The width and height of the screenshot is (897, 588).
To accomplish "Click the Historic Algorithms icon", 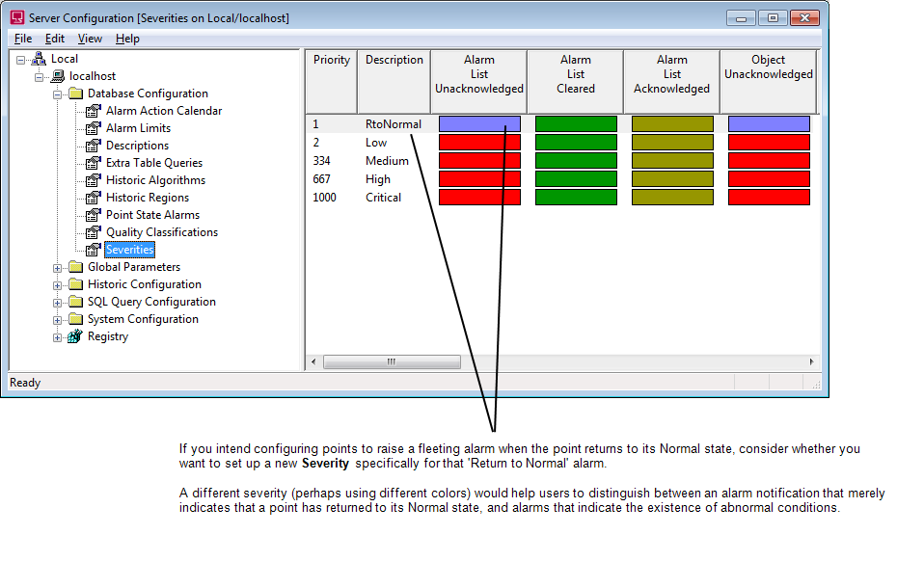I will (x=94, y=180).
